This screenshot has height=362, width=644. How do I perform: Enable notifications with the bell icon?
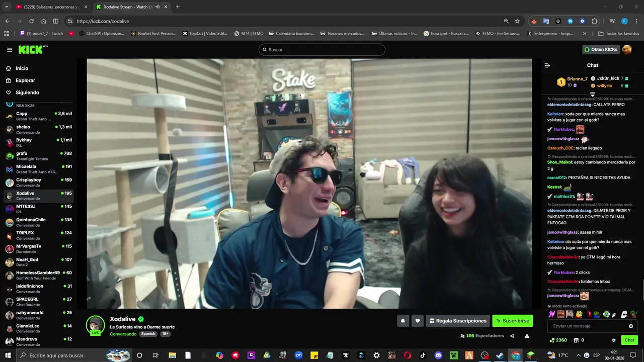pyautogui.click(x=403, y=321)
